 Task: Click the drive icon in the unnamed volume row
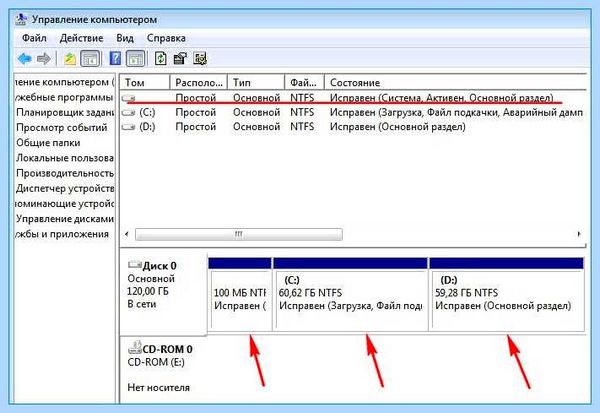128,98
